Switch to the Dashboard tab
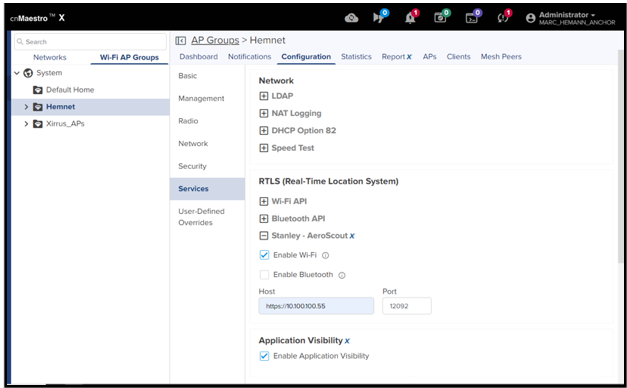The height and width of the screenshot is (388, 627). (198, 57)
